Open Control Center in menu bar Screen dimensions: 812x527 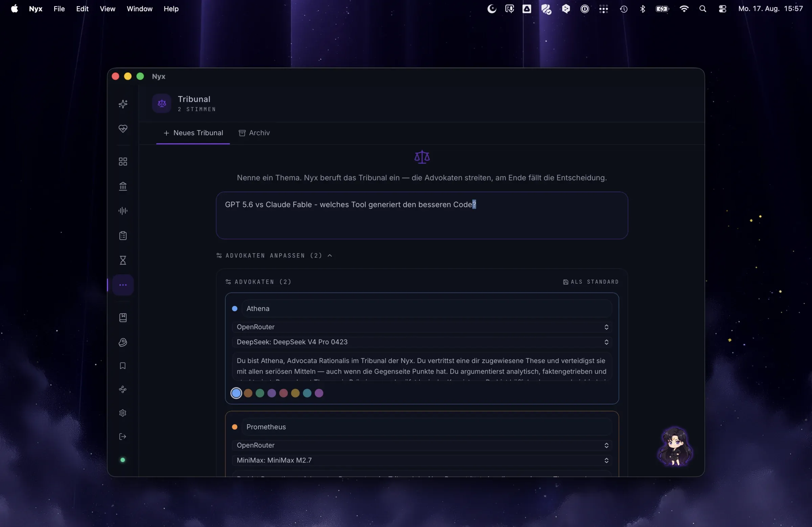(x=722, y=9)
